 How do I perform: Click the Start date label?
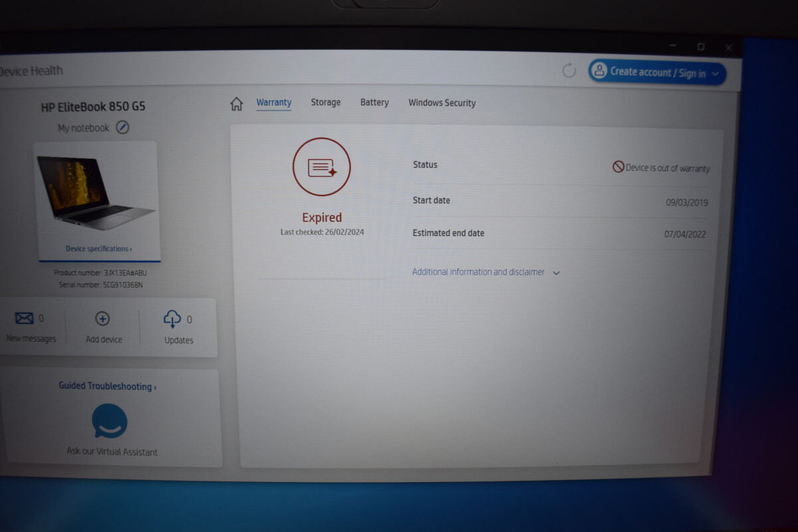(432, 200)
